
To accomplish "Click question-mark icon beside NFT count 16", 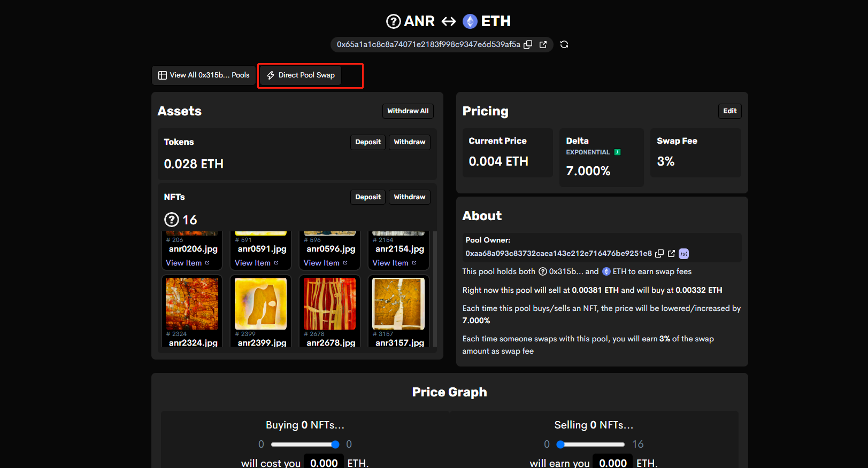I will [x=171, y=220].
